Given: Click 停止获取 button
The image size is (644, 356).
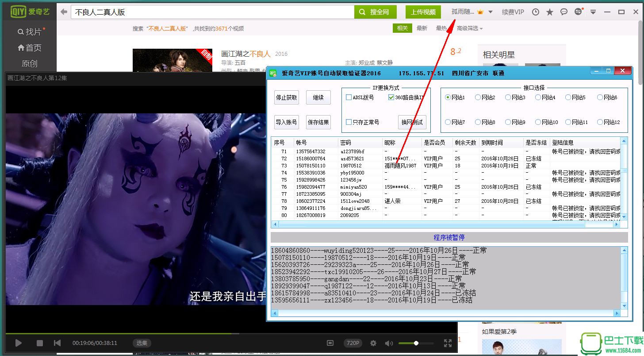Looking at the screenshot, I should coord(287,97).
